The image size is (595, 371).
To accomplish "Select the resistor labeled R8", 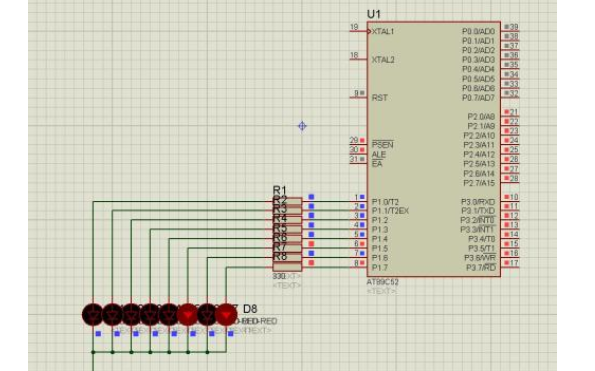I will (x=287, y=266).
